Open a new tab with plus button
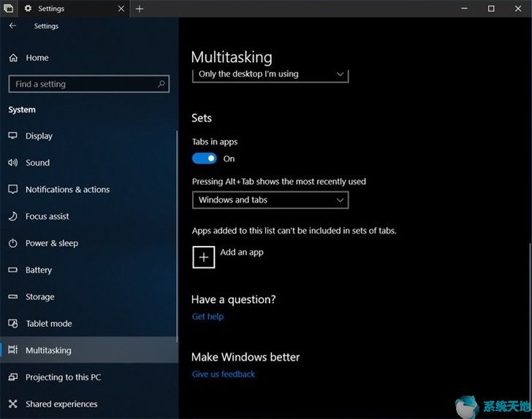This screenshot has height=419, width=532. [140, 9]
